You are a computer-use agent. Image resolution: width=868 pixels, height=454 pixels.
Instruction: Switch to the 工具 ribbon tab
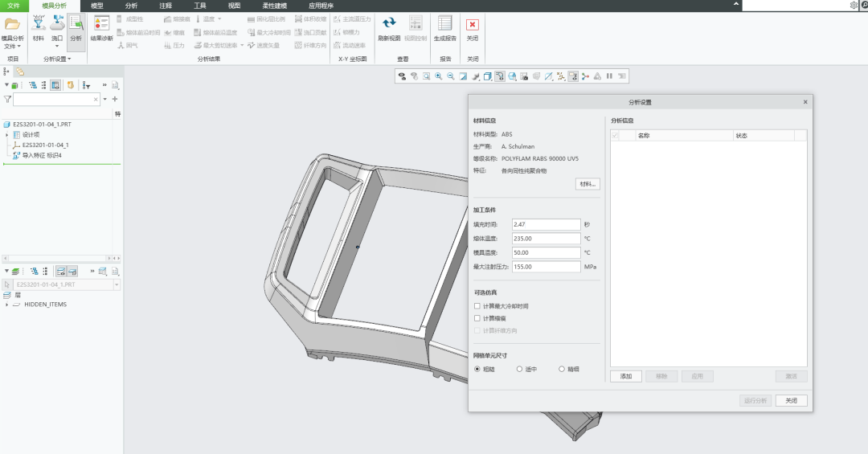pyautogui.click(x=200, y=6)
